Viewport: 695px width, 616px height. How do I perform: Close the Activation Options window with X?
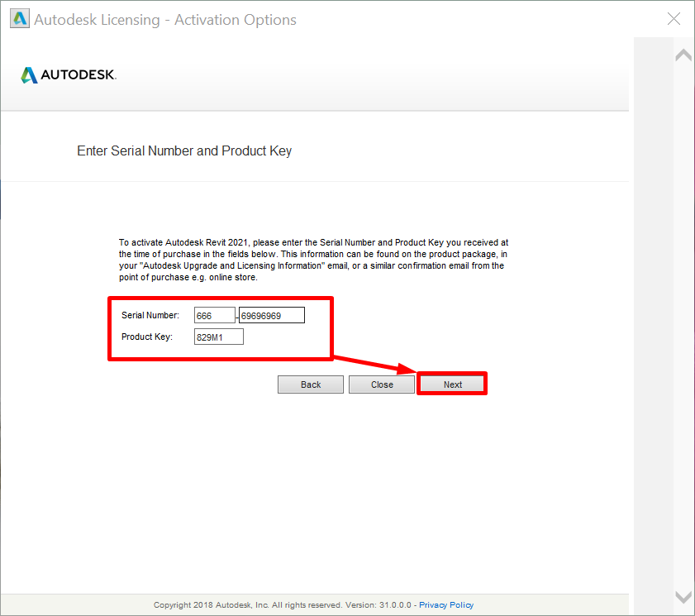point(674,19)
